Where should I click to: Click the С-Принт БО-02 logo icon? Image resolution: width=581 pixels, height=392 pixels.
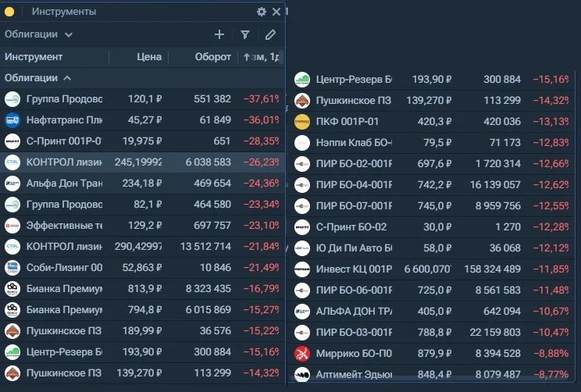(x=302, y=227)
